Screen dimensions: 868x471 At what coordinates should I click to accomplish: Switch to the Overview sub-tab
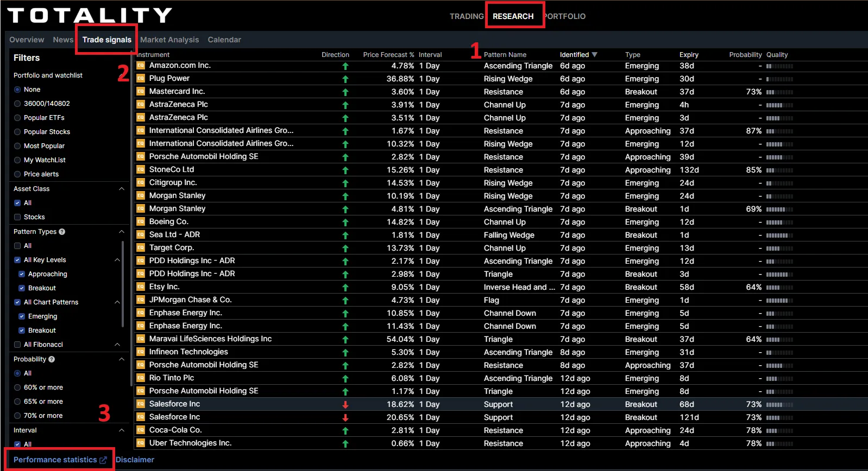point(27,40)
